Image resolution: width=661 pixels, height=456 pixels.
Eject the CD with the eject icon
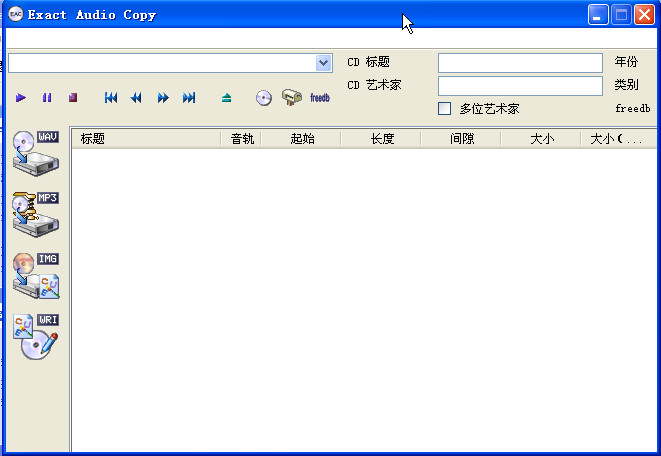(x=226, y=98)
